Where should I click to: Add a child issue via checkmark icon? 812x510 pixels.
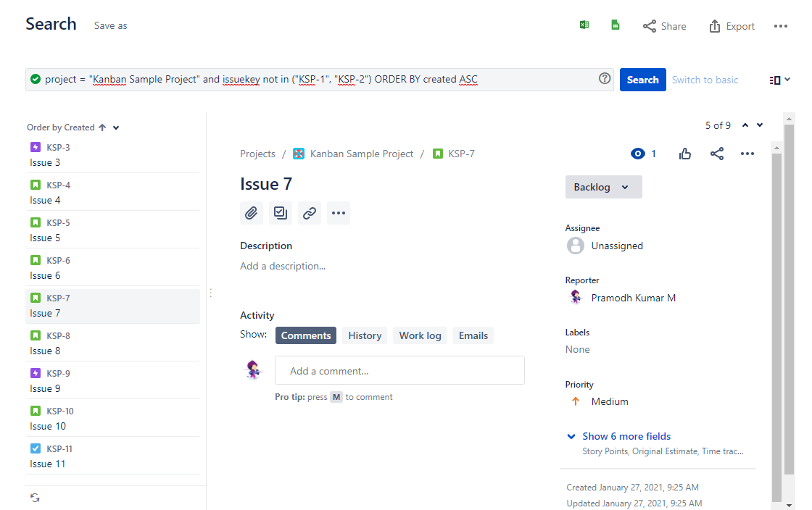281,212
